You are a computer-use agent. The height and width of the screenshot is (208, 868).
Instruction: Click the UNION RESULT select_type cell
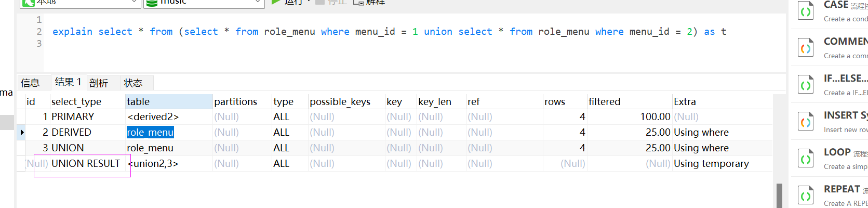[86, 164]
